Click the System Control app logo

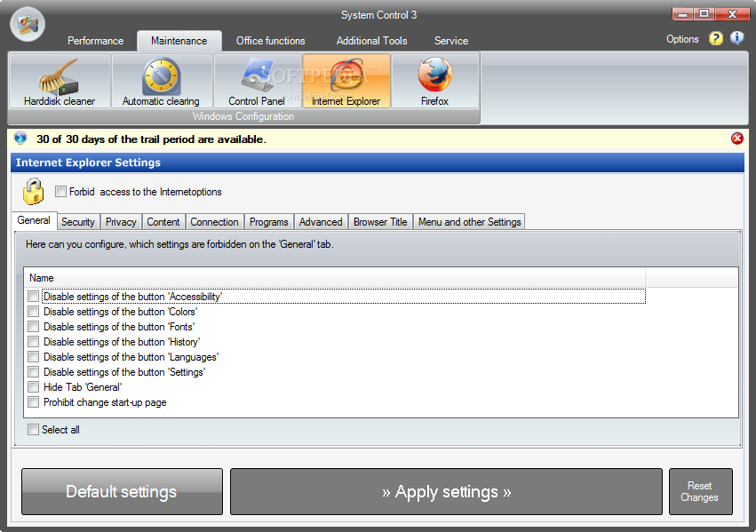click(x=28, y=24)
